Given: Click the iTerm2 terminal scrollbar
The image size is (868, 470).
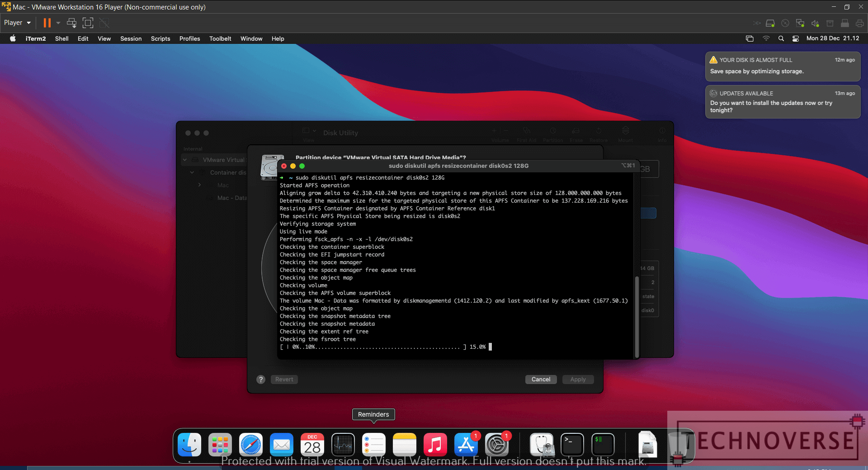Looking at the screenshot, I should coord(637,316).
